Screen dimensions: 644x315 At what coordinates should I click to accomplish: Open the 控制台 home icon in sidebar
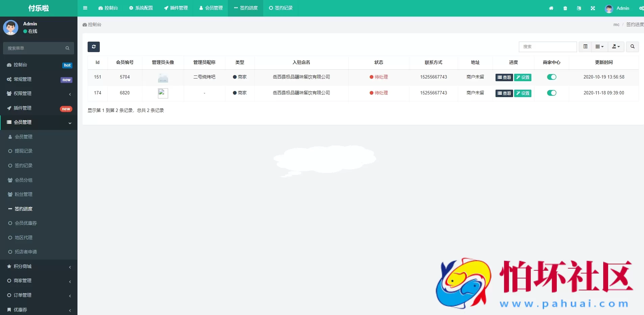(x=9, y=65)
